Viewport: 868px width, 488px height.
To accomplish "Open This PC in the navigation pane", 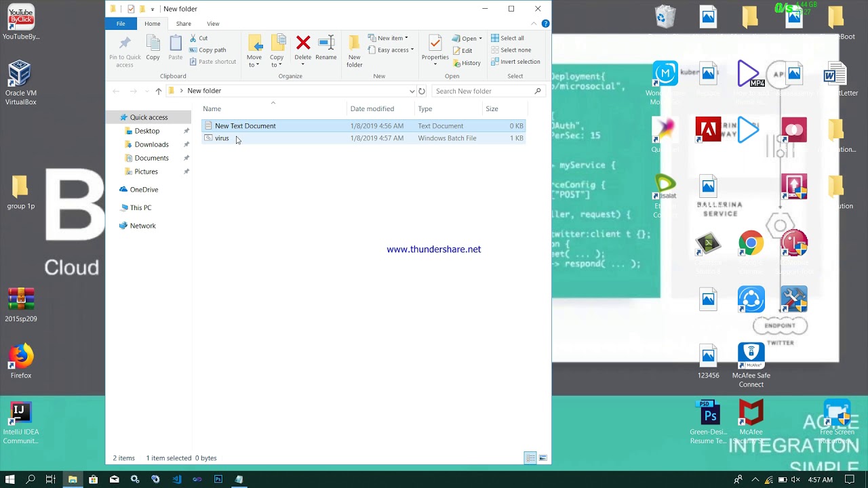I will tap(140, 207).
